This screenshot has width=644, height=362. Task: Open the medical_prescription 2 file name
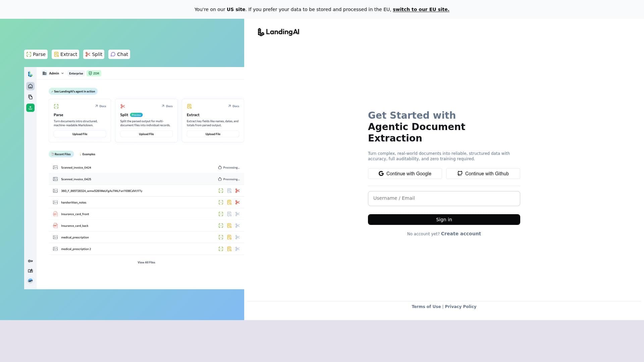coord(76,249)
